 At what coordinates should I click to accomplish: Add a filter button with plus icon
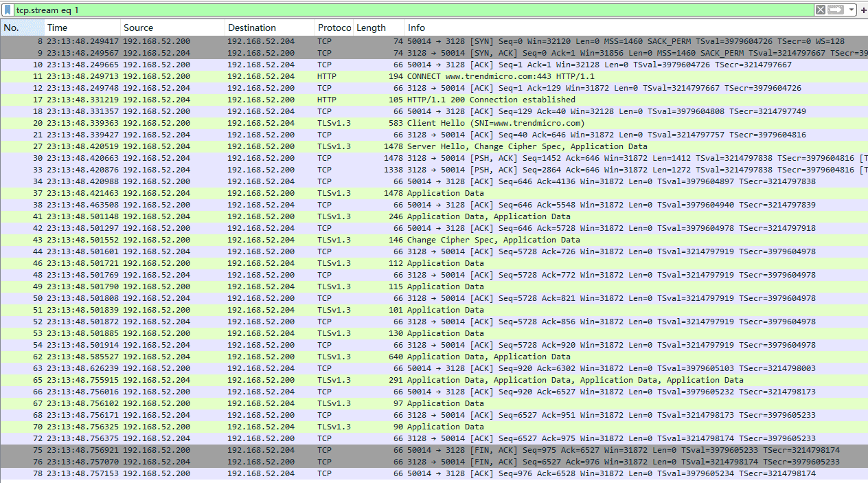tap(863, 10)
